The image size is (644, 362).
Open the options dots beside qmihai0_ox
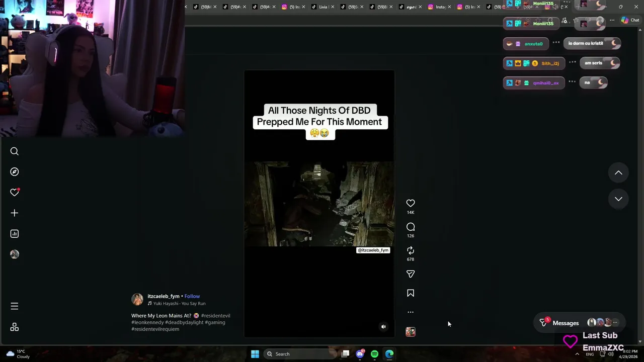click(x=572, y=82)
